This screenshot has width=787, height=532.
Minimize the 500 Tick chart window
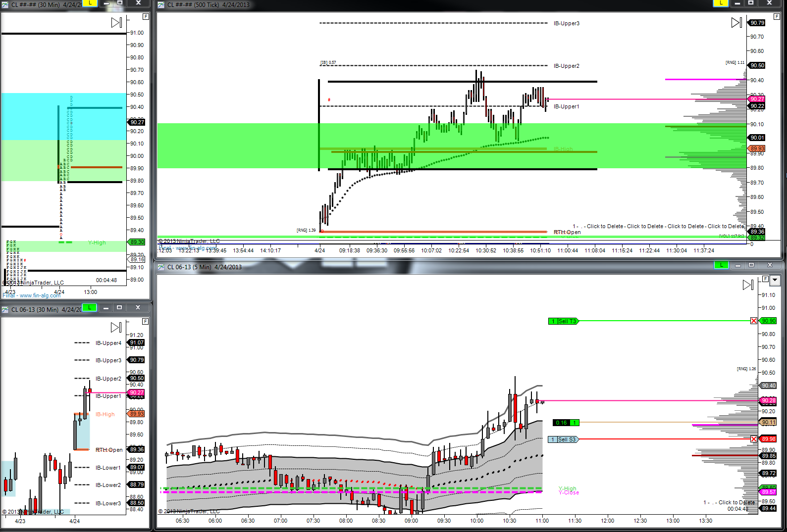pos(737,3)
